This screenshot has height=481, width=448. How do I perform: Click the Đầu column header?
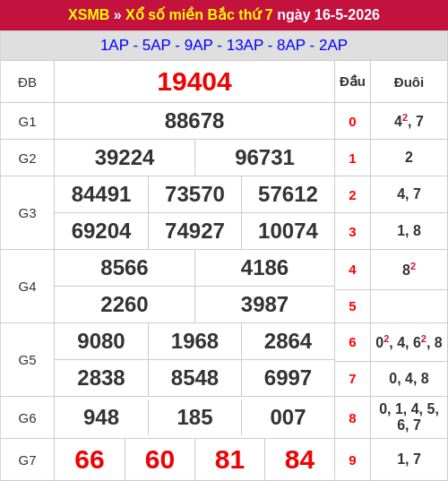tap(352, 82)
